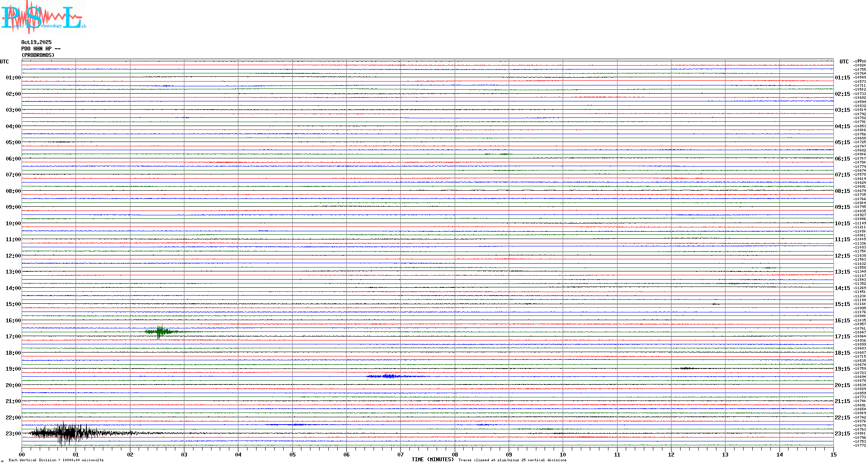Click the TIME (MINUTES) axis title

point(432,460)
